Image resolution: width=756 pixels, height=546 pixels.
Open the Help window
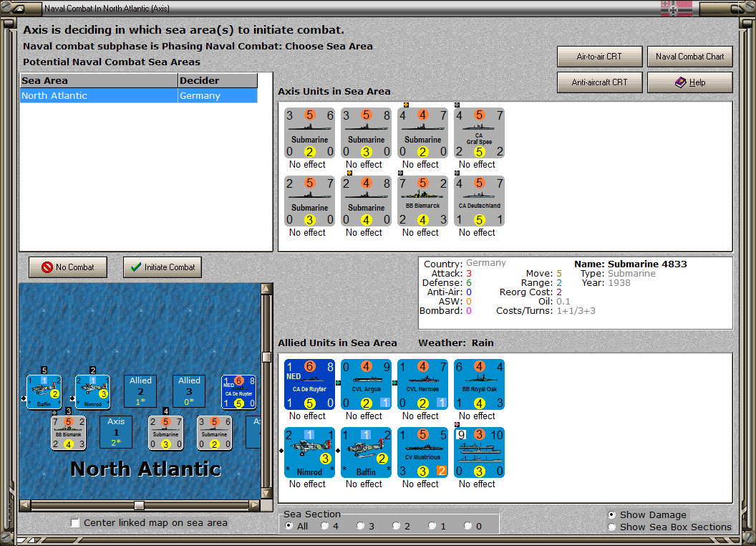[x=689, y=82]
